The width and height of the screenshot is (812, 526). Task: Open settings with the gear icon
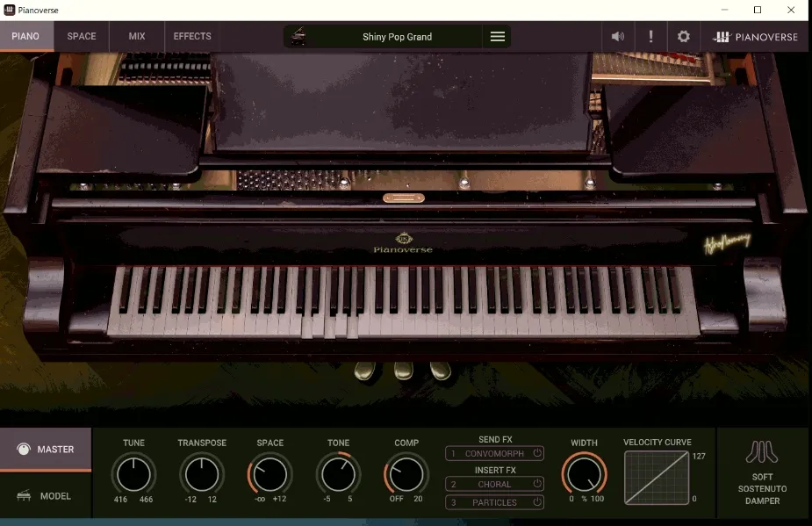point(684,36)
